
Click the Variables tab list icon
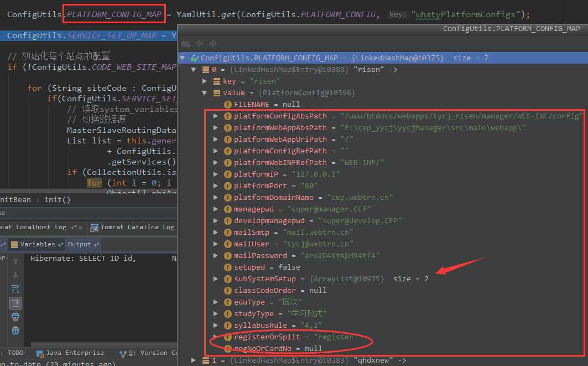pyautogui.click(x=14, y=245)
